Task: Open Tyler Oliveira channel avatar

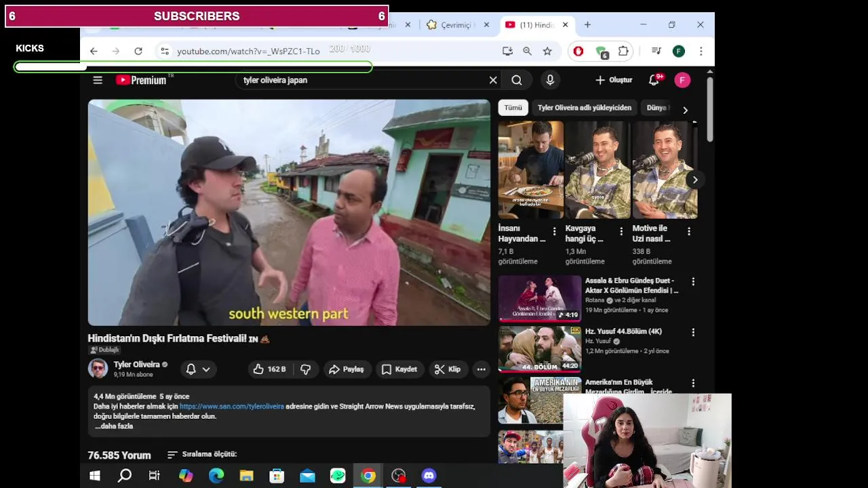Action: pyautogui.click(x=98, y=369)
